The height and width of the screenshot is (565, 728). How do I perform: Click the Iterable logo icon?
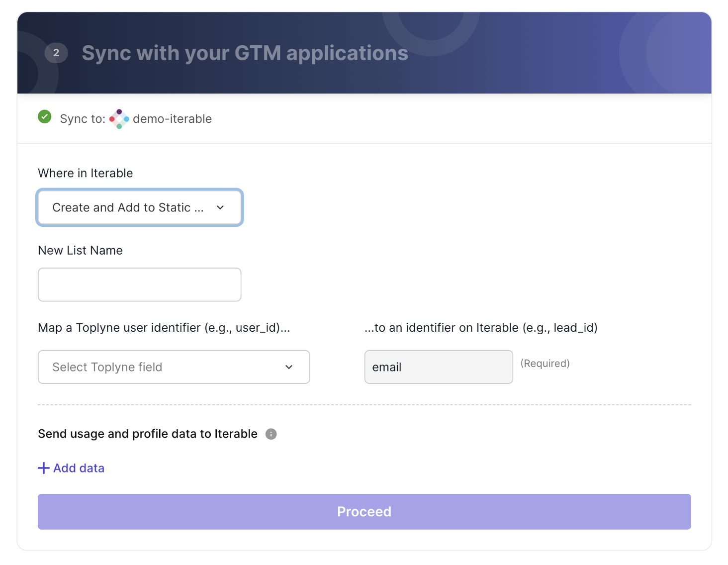coord(119,119)
